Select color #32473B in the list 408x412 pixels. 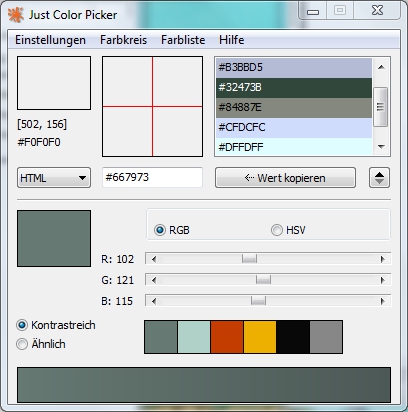click(x=294, y=88)
